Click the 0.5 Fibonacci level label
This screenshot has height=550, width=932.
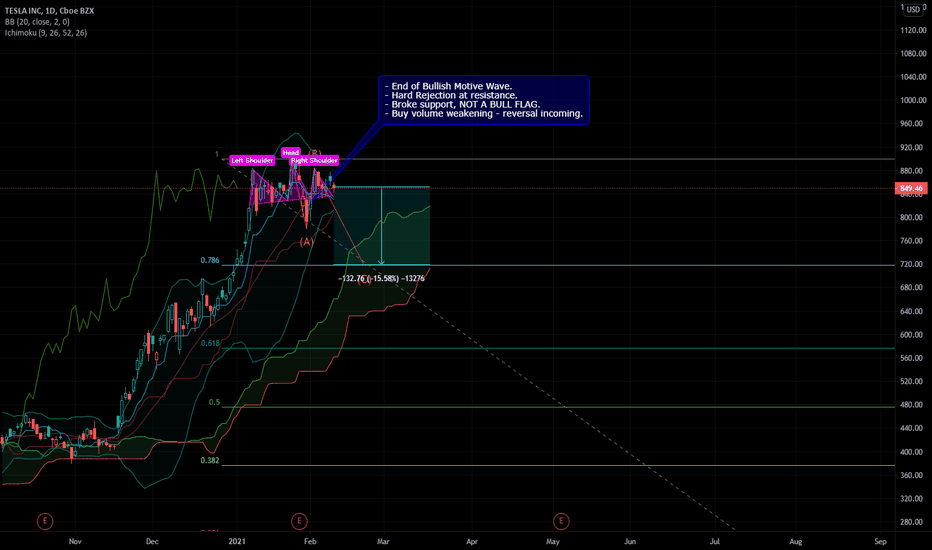(x=214, y=403)
